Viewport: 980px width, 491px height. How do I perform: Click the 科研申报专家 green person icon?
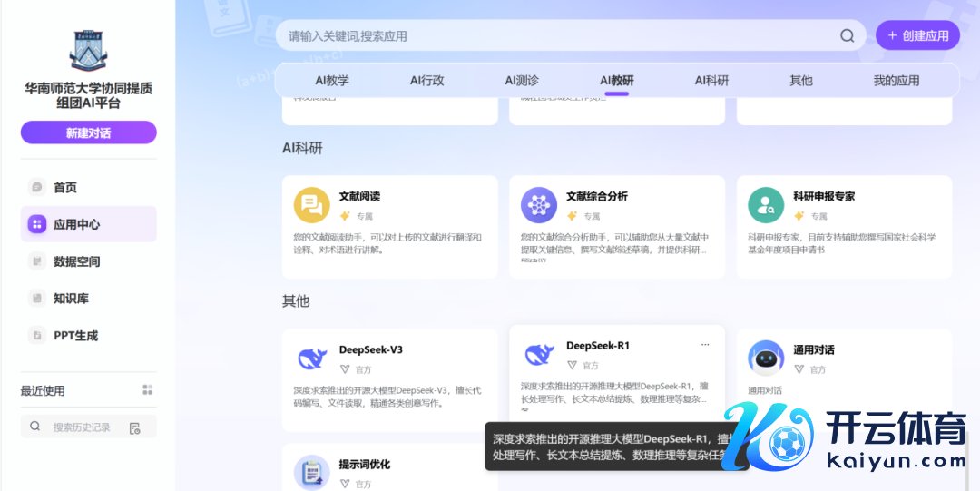pos(766,204)
